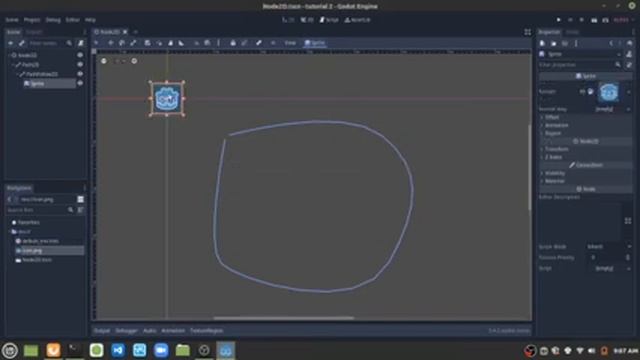
Task: Open the Texture dropdown arrow
Action: [x=629, y=92]
